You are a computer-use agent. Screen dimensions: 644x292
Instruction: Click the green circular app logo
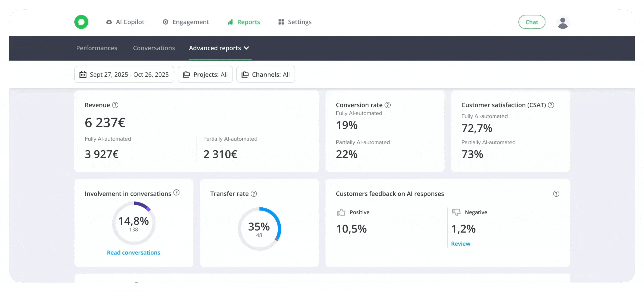point(81,22)
